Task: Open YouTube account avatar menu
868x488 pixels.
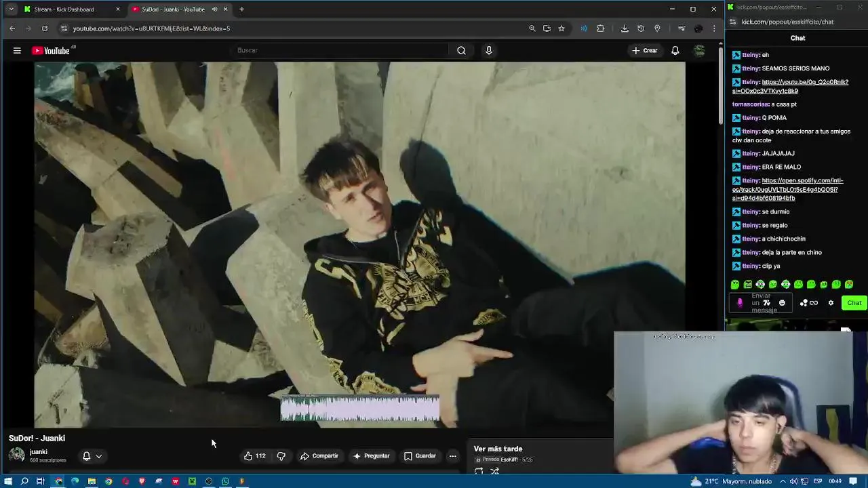Action: click(x=699, y=50)
